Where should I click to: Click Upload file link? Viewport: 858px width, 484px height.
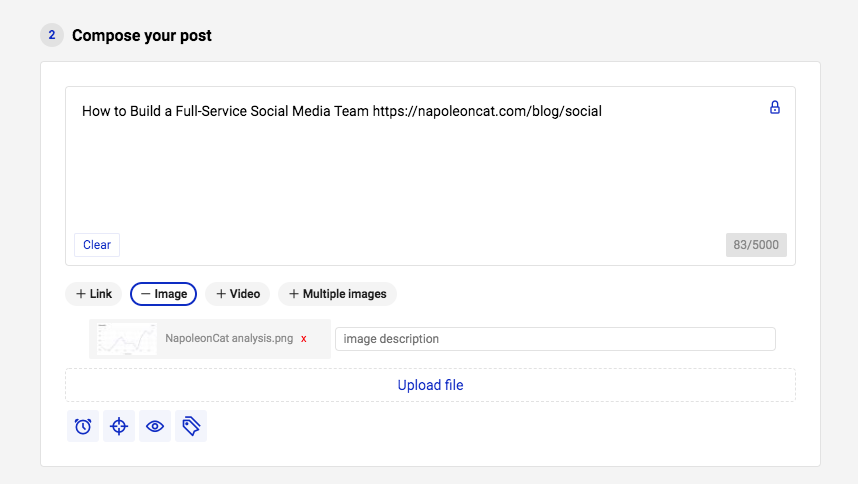[x=430, y=385]
